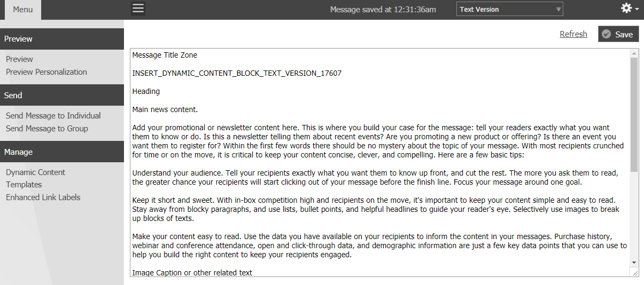
Task: Click the scrollbar down arrow
Action: pyautogui.click(x=634, y=263)
